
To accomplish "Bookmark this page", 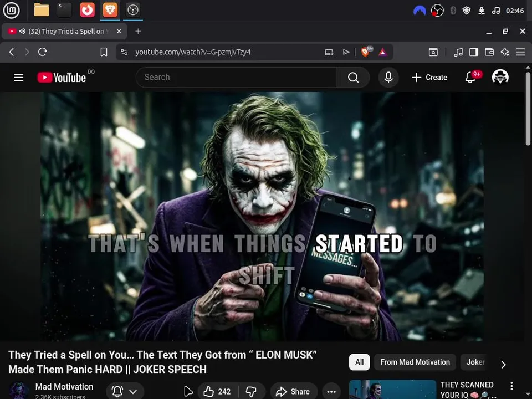I will [x=104, y=52].
